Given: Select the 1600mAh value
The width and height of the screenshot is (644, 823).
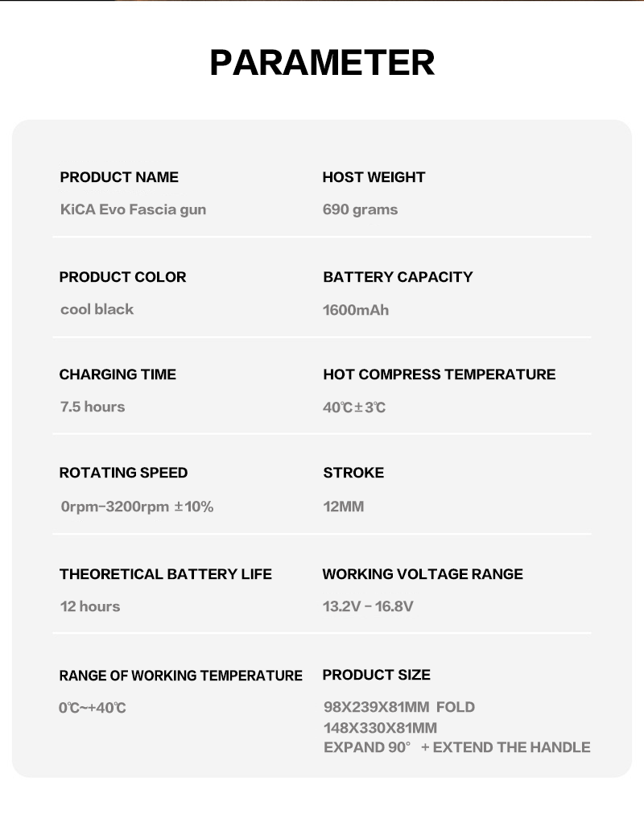Looking at the screenshot, I should [x=356, y=310].
